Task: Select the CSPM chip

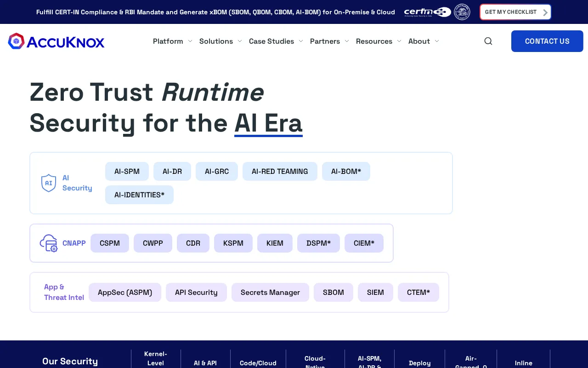Action: point(110,243)
